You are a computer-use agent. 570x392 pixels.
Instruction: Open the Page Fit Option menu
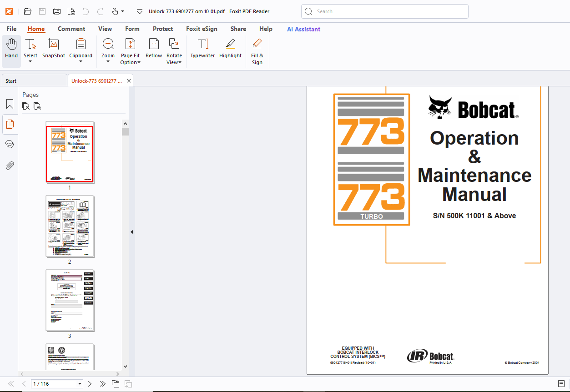(130, 51)
